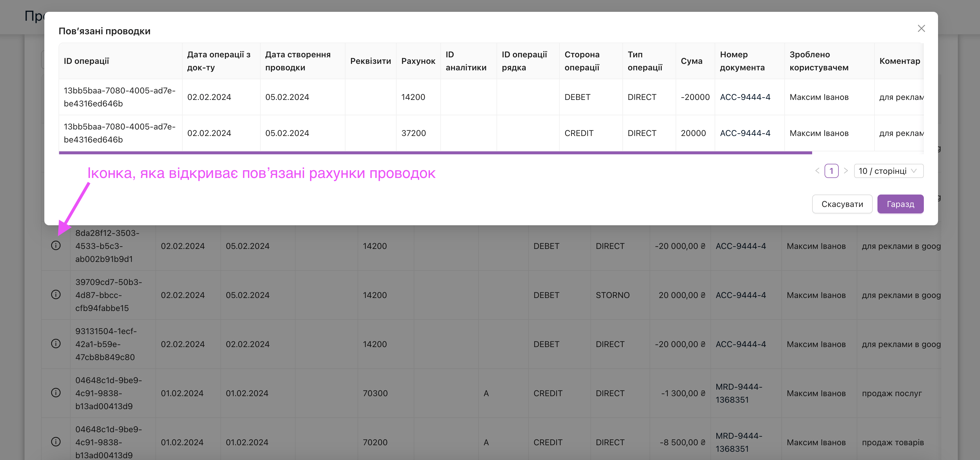
Task: Go to next page arrow in pagination
Action: point(846,171)
